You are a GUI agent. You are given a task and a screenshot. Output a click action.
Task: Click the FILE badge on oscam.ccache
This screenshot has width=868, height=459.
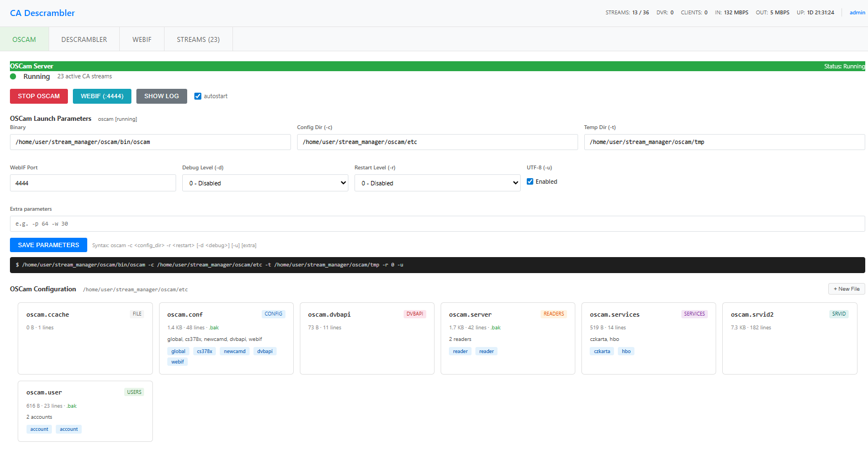137,314
